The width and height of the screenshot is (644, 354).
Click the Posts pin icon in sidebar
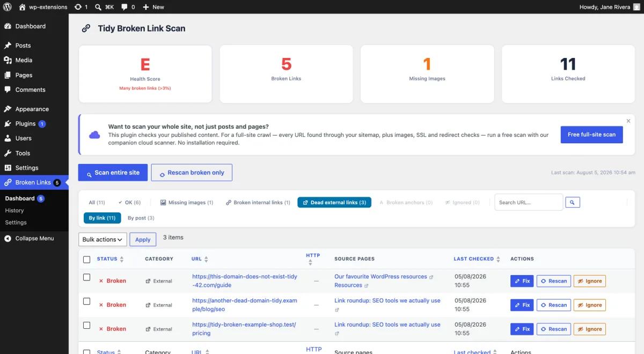(8, 46)
